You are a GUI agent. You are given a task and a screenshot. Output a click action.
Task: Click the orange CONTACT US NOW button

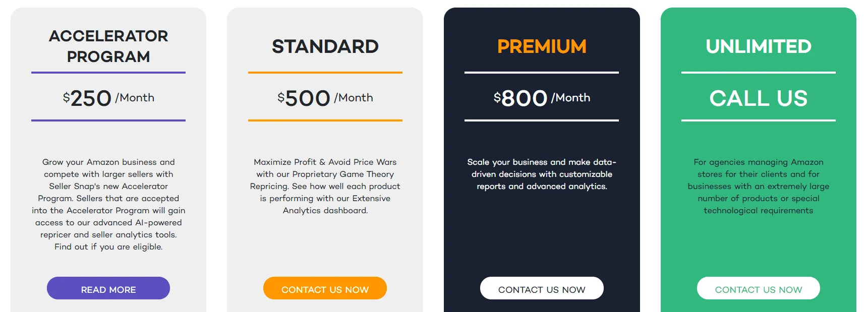click(x=325, y=288)
